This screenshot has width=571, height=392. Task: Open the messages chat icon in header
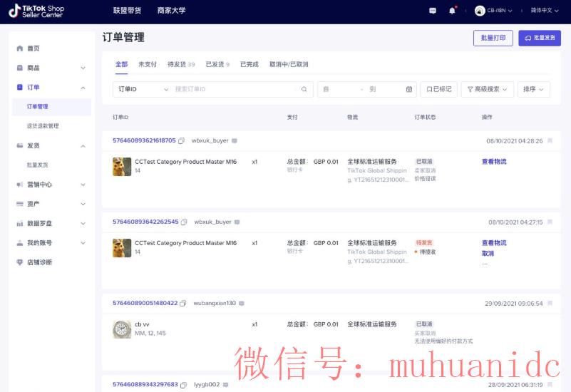433,11
